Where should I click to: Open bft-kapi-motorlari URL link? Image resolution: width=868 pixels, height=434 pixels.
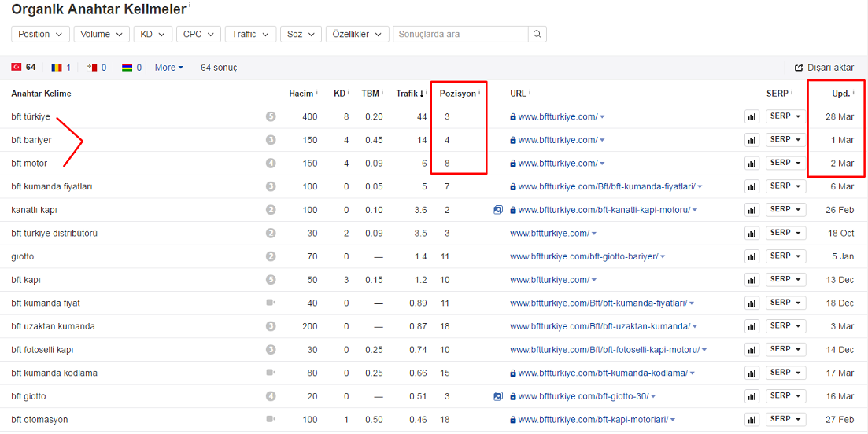point(593,420)
